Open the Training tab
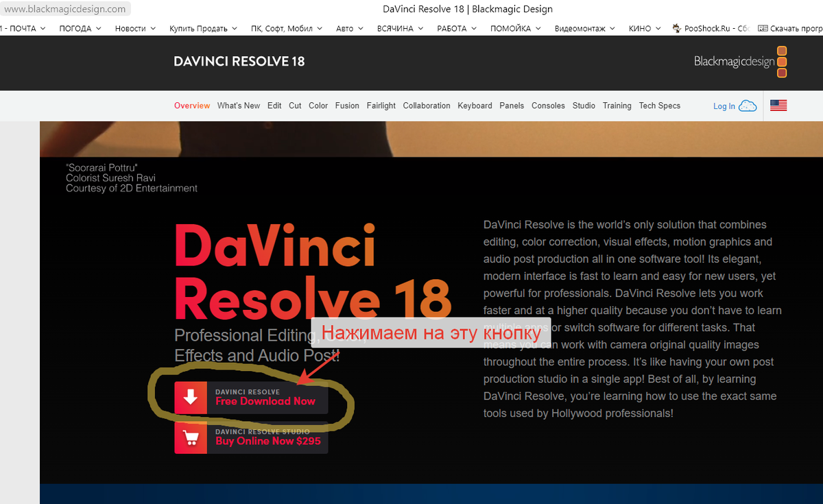The image size is (823, 504). [x=617, y=106]
